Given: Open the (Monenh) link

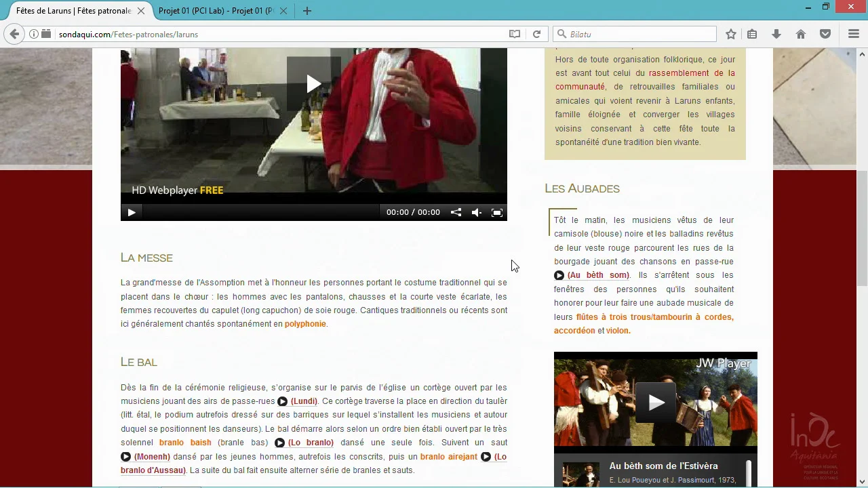Looking at the screenshot, I should [x=152, y=457].
